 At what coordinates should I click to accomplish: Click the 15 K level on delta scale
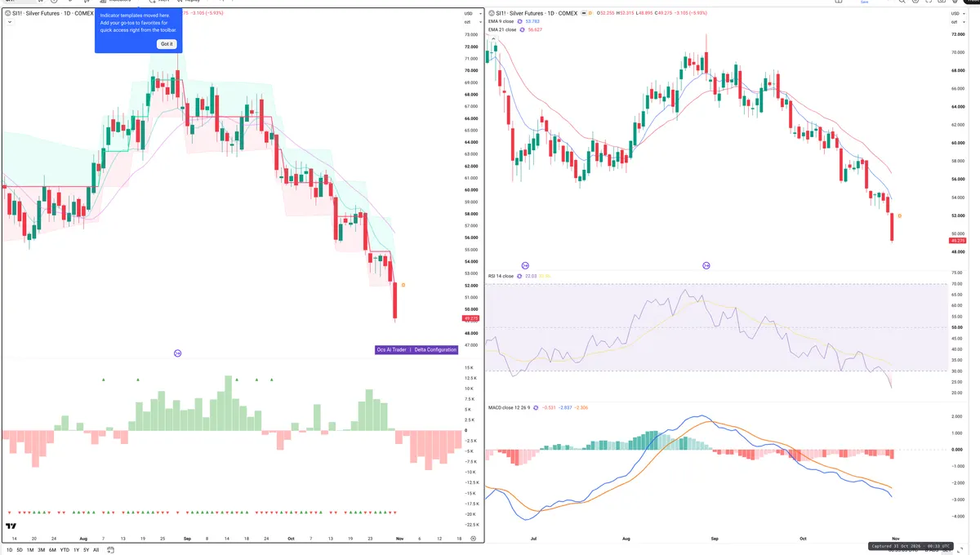pyautogui.click(x=470, y=367)
